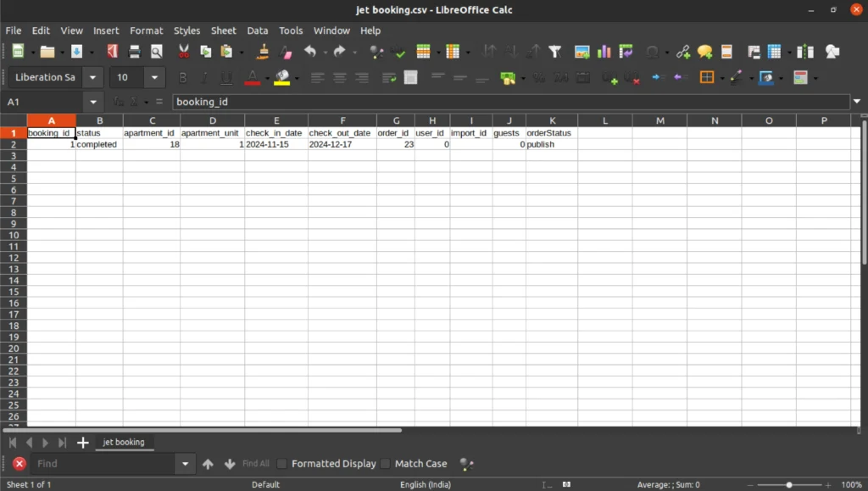Image resolution: width=868 pixels, height=491 pixels.
Task: Select the jet booking sheet tab
Action: coord(124,443)
